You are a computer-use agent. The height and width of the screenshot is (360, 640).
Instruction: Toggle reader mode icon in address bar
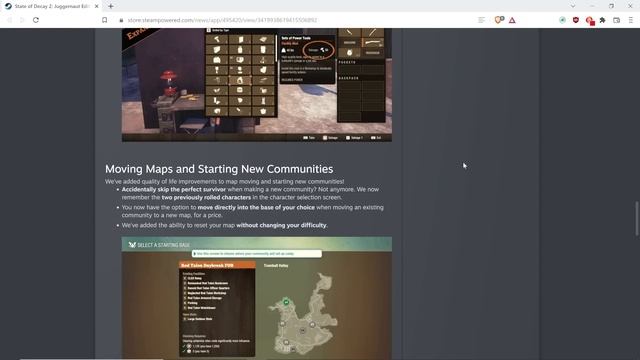481,20
